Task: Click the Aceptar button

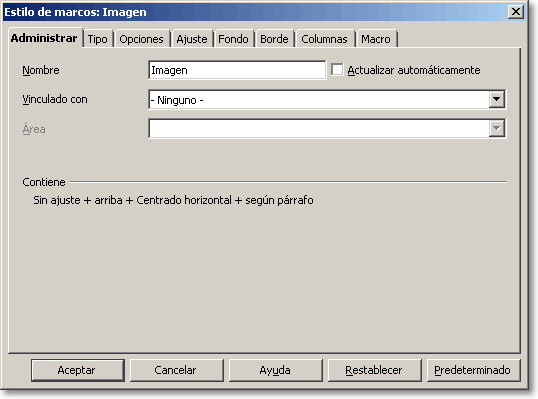Action: point(78,370)
